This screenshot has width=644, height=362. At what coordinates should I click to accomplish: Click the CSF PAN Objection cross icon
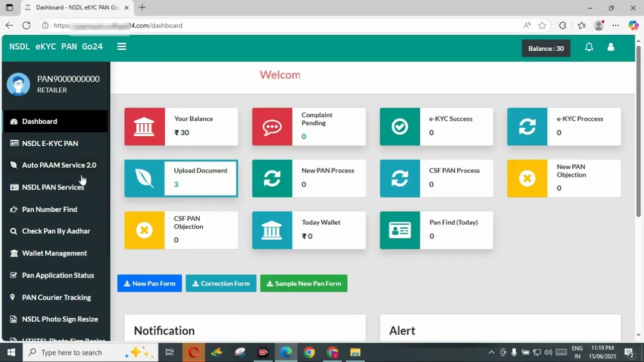coord(144,230)
